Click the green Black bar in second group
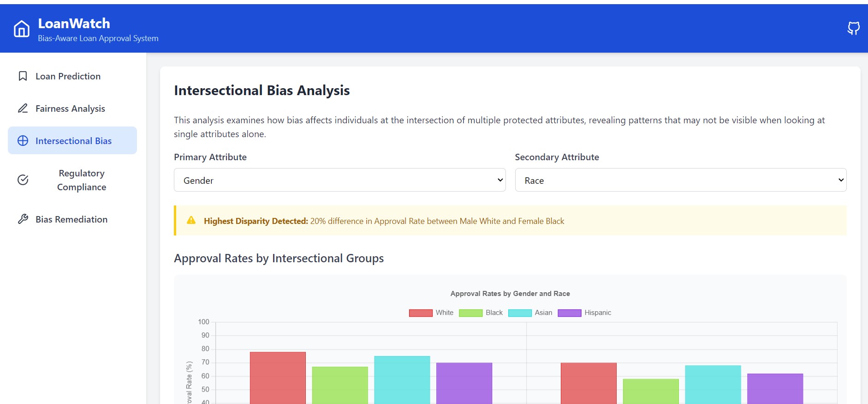 (x=651, y=391)
